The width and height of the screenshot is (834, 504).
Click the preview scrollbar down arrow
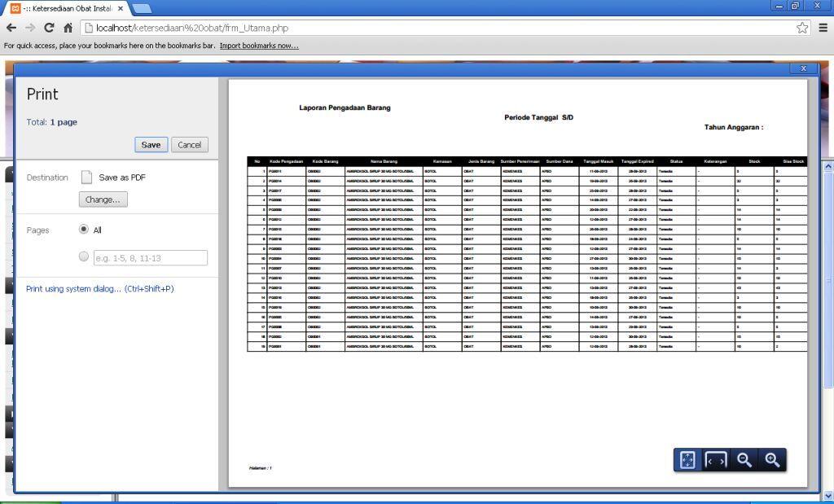828,497
